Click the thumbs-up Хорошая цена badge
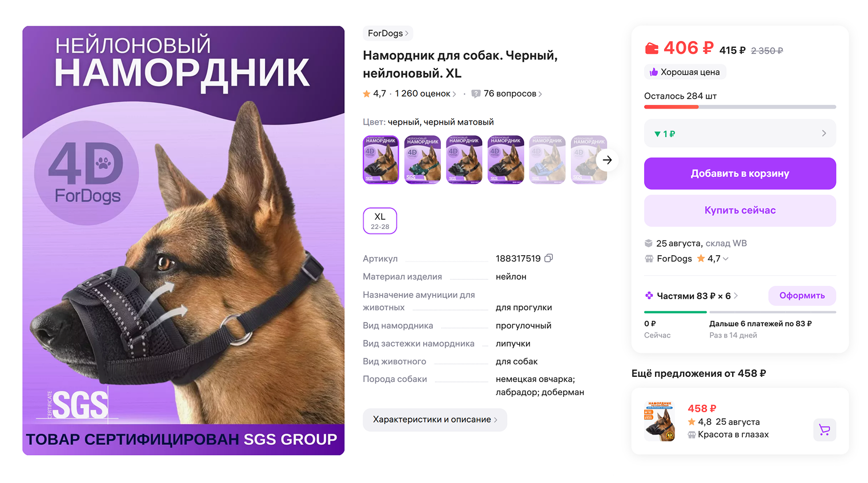 coord(685,72)
